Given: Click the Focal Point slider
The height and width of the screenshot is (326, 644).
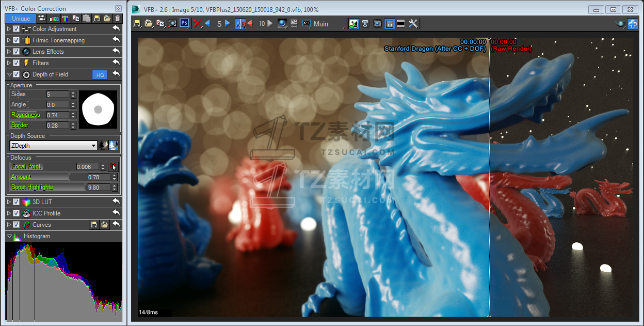Looking at the screenshot, I should [x=42, y=166].
